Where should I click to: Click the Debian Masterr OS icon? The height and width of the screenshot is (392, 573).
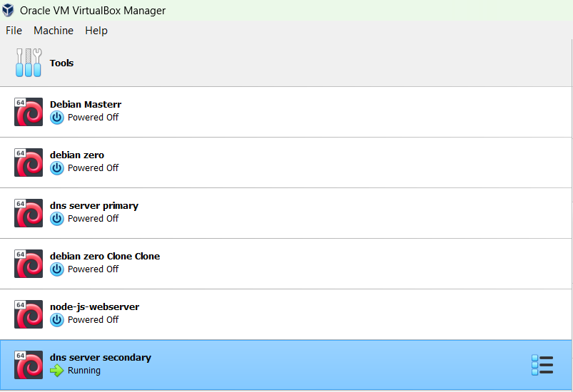click(29, 112)
